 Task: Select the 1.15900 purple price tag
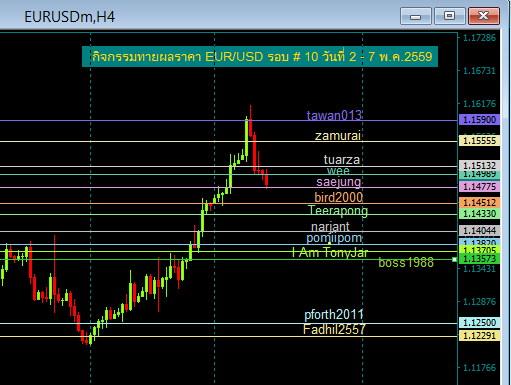(479, 120)
